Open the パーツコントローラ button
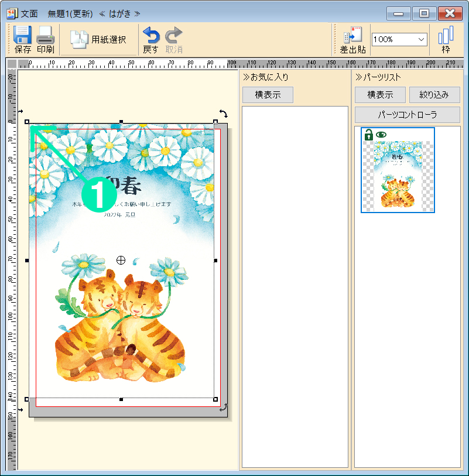469x476 pixels. coord(407,114)
